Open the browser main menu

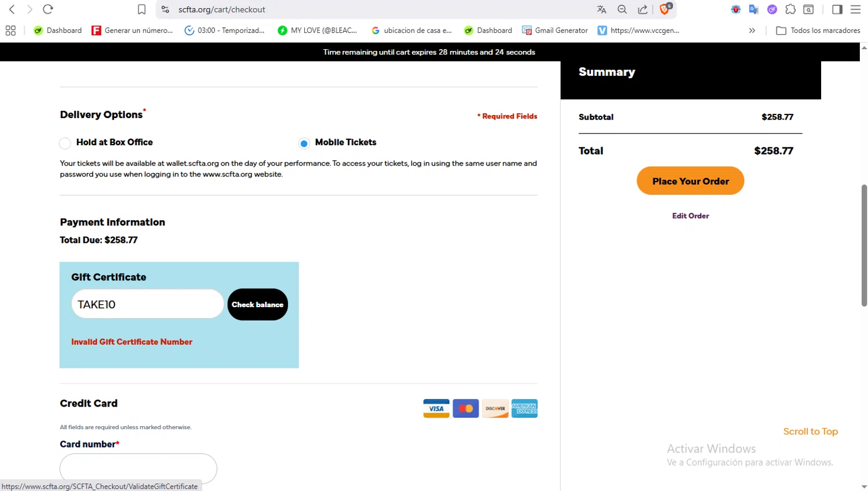(855, 9)
